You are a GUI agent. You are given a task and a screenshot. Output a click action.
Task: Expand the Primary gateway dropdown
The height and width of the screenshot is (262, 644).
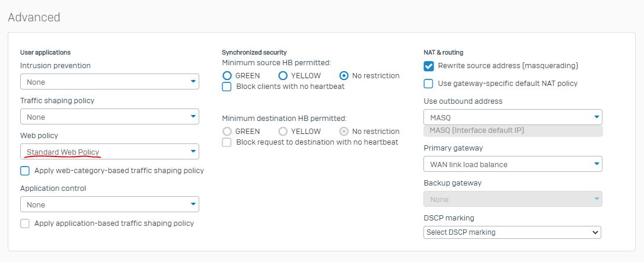[x=513, y=164]
